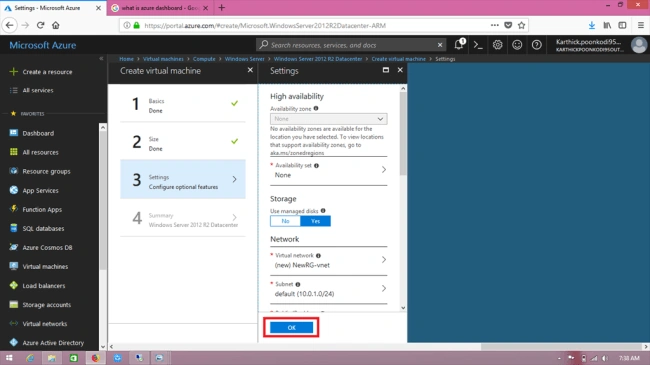Screen dimensions: 650x365
Task: Set Use managed disks to Yes
Action: coord(315,221)
